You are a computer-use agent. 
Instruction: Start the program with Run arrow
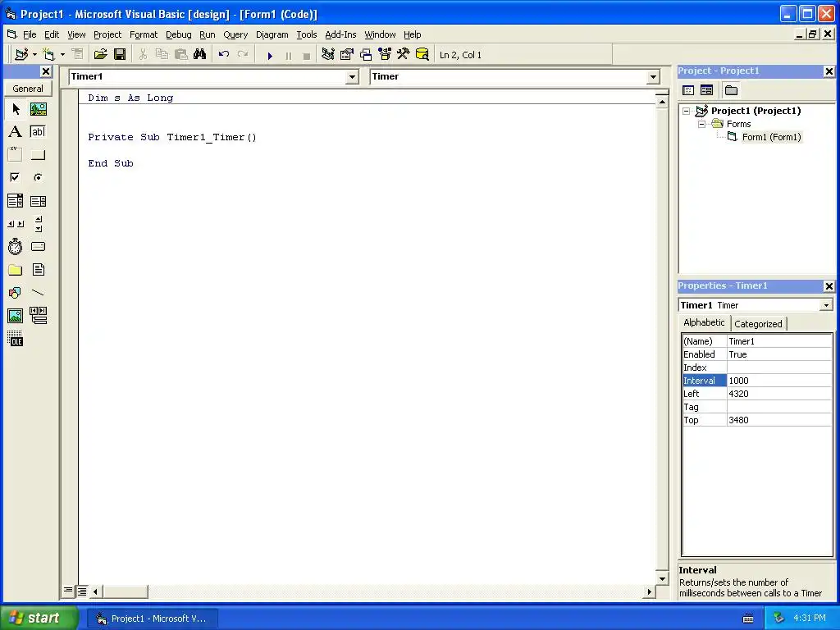pyautogui.click(x=270, y=55)
